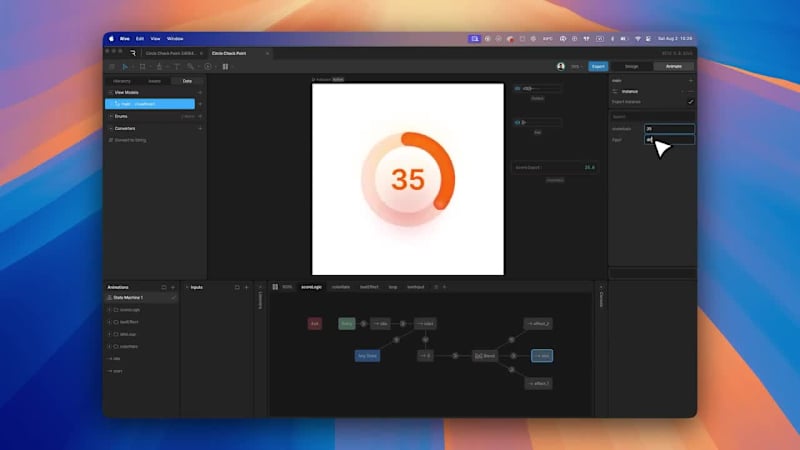Click the Any State node
Viewport: 800px width, 450px height.
[367, 356]
